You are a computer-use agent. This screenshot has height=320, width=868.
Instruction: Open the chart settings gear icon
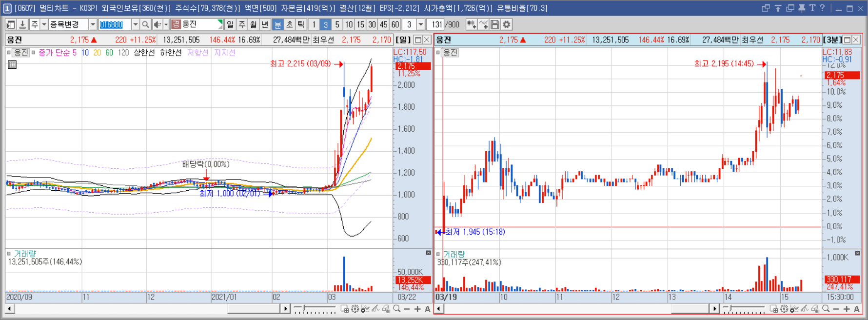(x=507, y=24)
